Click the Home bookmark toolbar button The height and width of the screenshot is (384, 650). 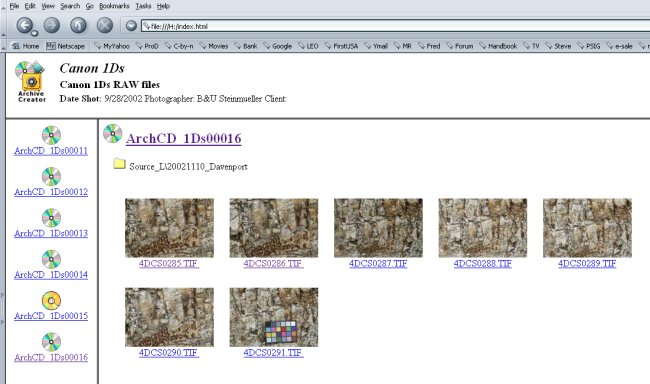[x=26, y=46]
